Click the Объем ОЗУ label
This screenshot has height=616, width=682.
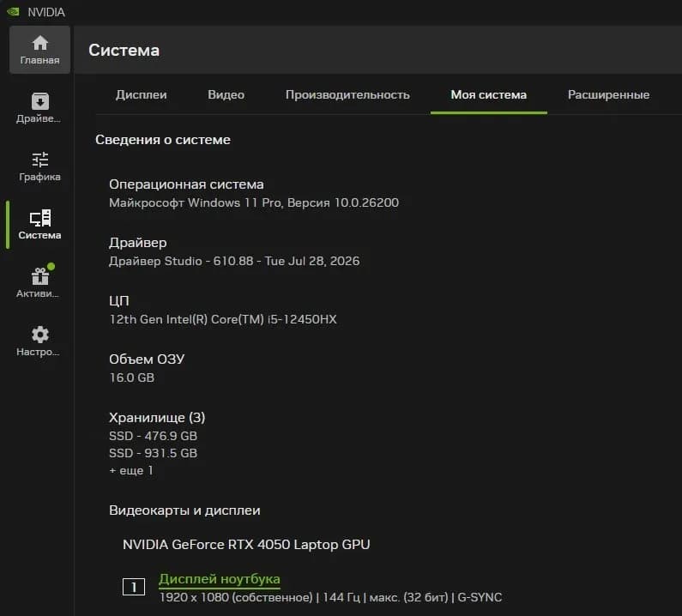pyautogui.click(x=147, y=359)
